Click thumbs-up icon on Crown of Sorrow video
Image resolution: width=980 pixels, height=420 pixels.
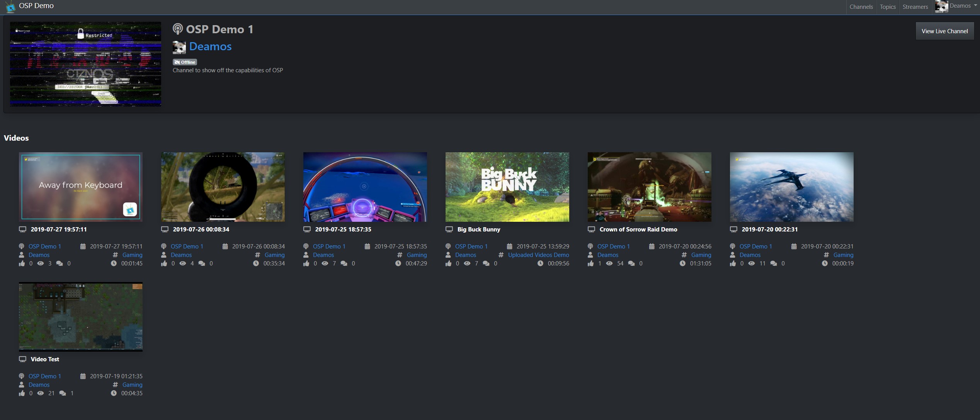(x=590, y=264)
